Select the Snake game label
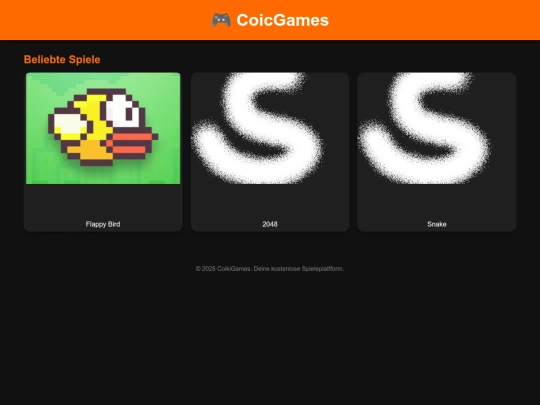 pos(437,224)
